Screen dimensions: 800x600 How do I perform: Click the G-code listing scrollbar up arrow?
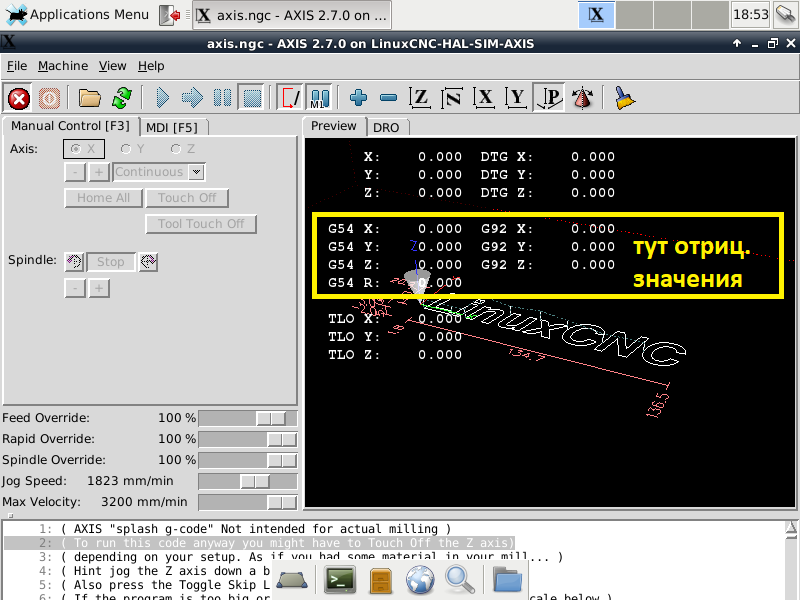click(791, 529)
